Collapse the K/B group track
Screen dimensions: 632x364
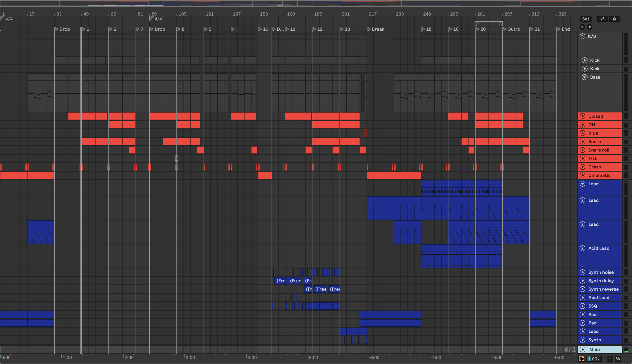pyautogui.click(x=582, y=36)
